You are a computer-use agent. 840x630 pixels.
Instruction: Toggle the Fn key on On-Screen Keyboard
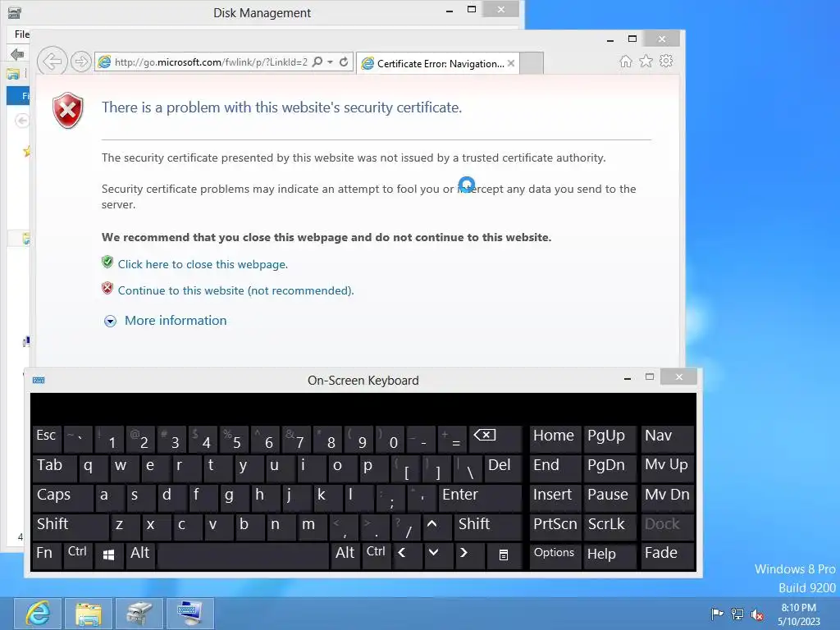coord(46,555)
